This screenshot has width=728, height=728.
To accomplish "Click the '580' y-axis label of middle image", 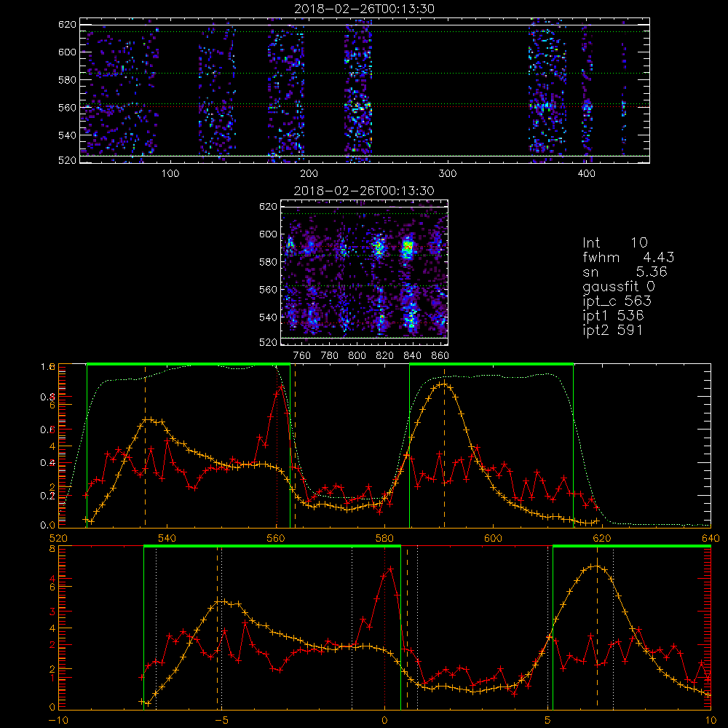I will (268, 262).
